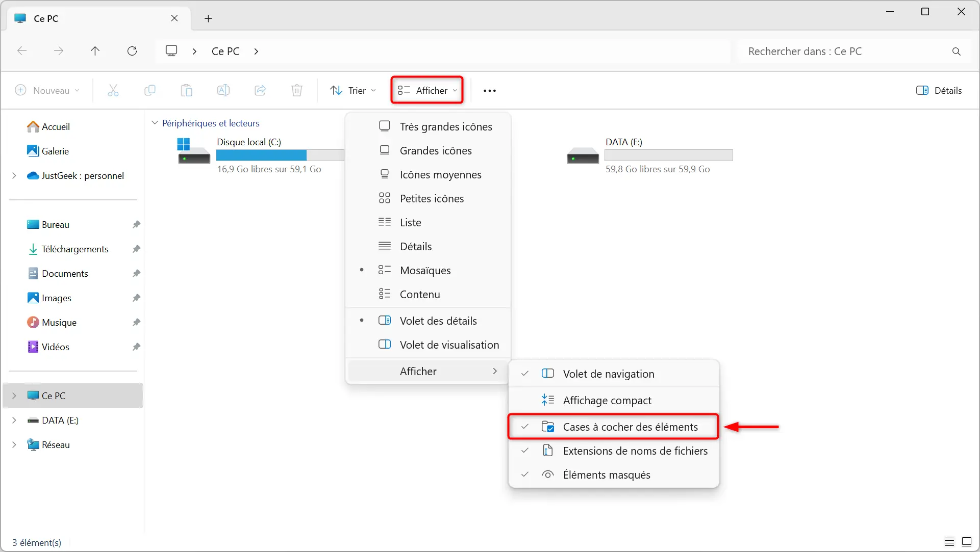Image resolution: width=980 pixels, height=552 pixels.
Task: Switch to large thumbnails view in status bar
Action: [x=967, y=541]
